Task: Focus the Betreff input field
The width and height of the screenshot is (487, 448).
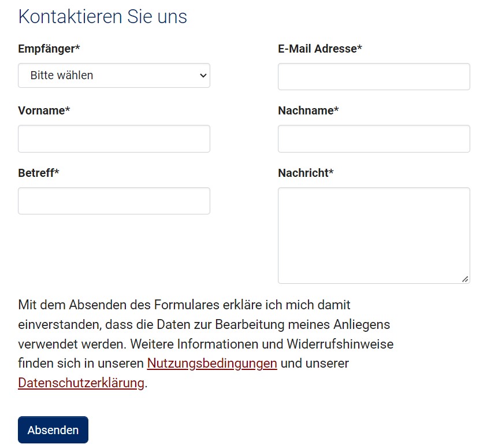Action: click(114, 201)
